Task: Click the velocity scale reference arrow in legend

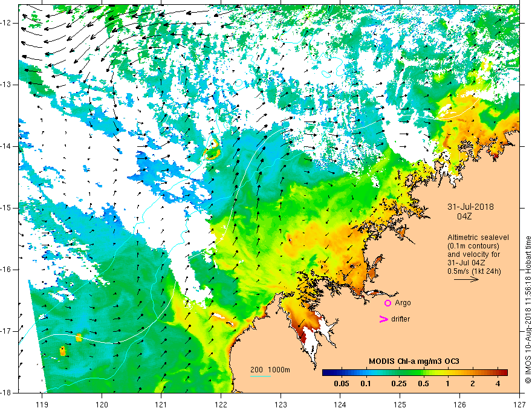Action: (466, 279)
